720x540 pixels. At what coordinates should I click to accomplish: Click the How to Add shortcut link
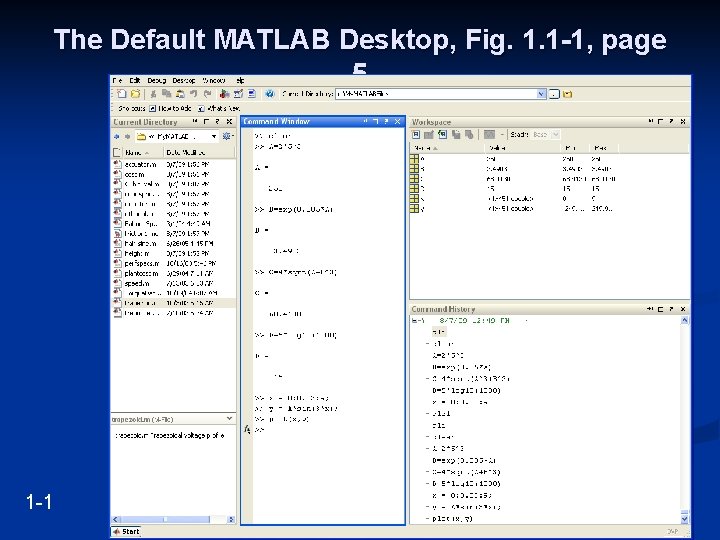[x=172, y=107]
